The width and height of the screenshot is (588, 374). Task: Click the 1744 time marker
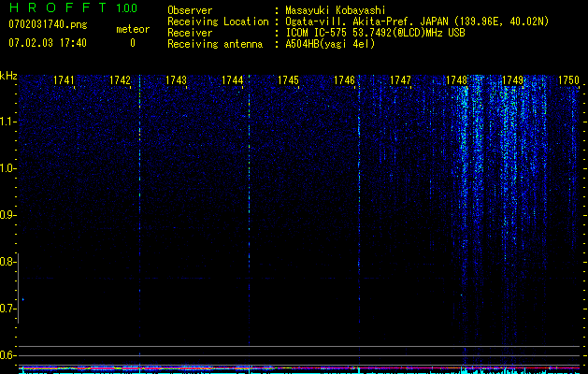coord(232,80)
